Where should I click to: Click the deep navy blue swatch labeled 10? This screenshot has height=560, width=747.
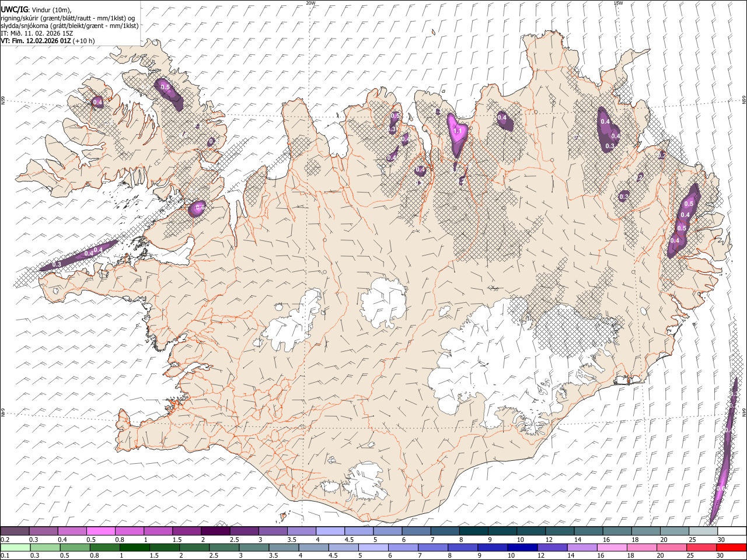coord(523,548)
